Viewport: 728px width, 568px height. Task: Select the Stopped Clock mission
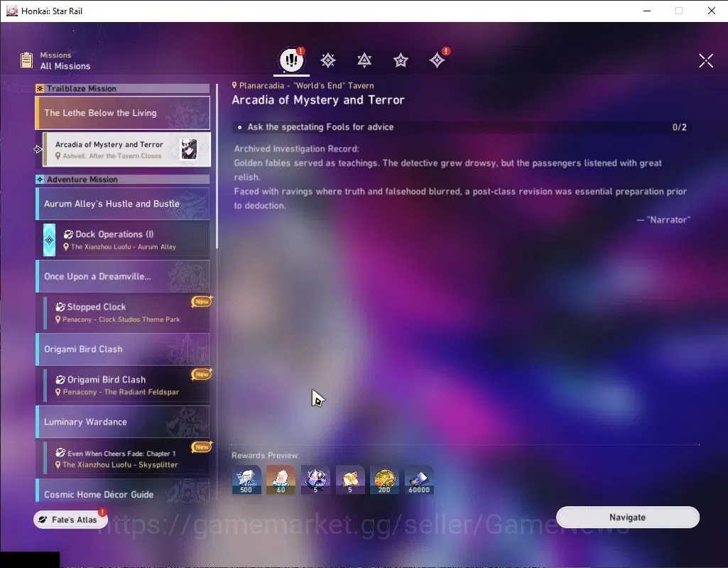[126, 312]
